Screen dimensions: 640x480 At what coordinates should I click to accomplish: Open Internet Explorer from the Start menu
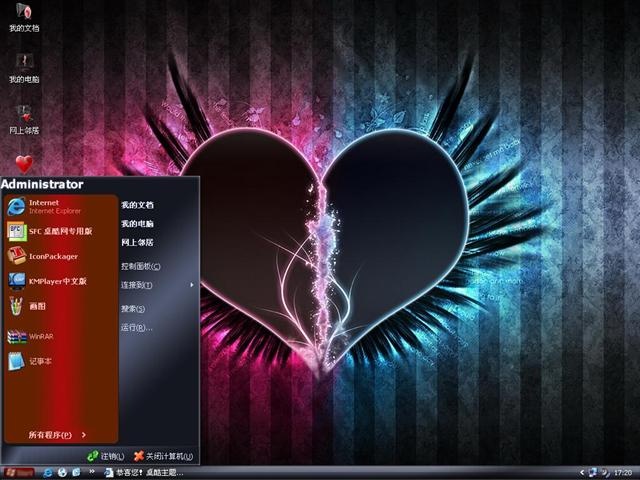(x=60, y=207)
